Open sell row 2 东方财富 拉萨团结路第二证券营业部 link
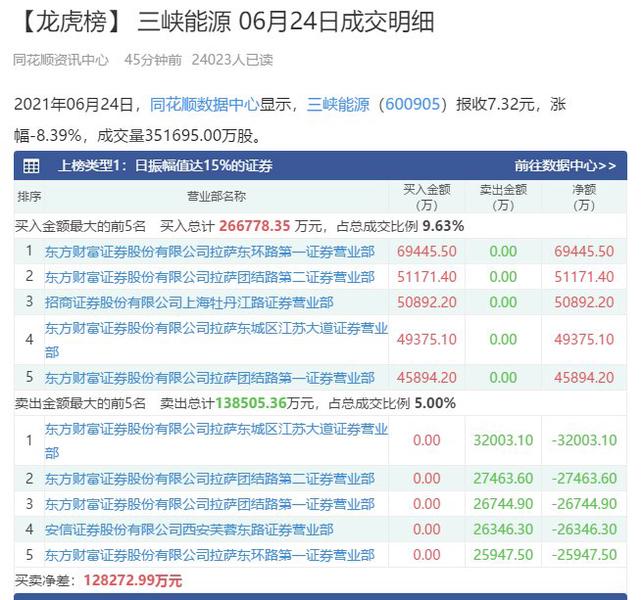 pyautogui.click(x=210, y=478)
